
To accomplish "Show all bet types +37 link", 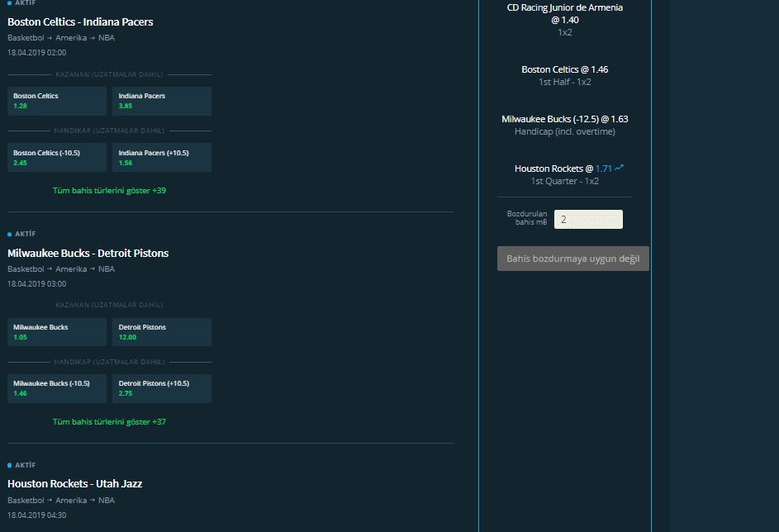I will 109,422.
